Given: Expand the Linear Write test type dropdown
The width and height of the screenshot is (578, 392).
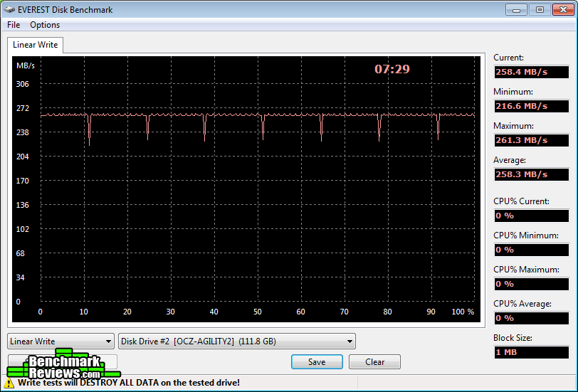Looking at the screenshot, I should pos(61,341).
